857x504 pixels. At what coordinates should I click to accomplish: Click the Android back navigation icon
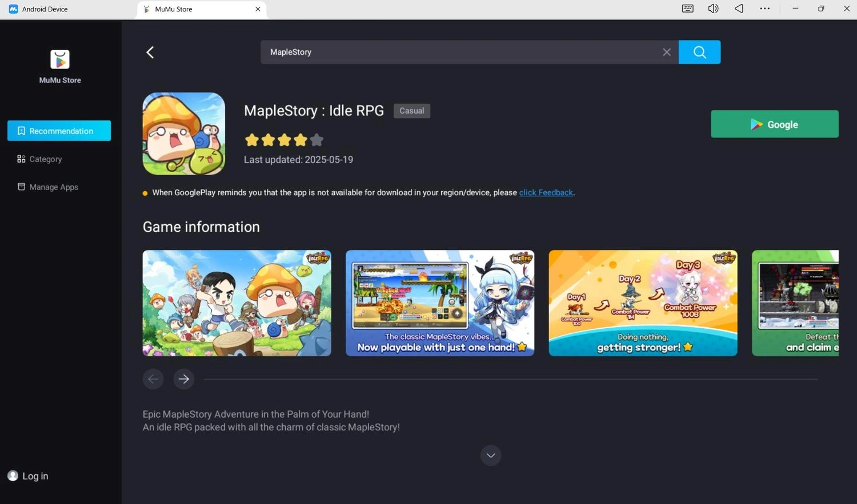[738, 9]
